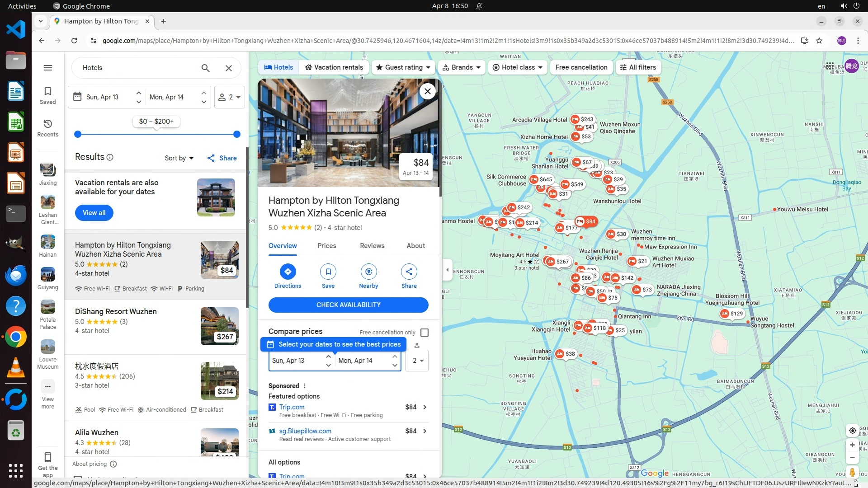Enable Free cancellation only checkbox

tap(424, 333)
